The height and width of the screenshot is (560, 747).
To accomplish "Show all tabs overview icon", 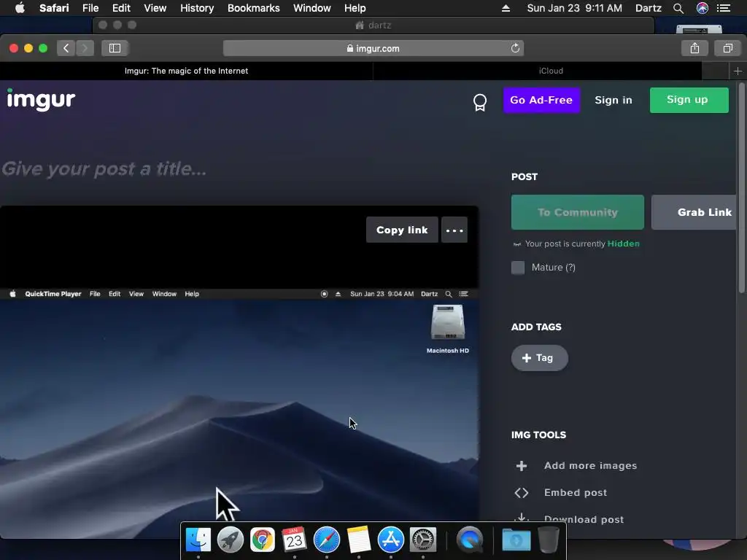I will (727, 48).
